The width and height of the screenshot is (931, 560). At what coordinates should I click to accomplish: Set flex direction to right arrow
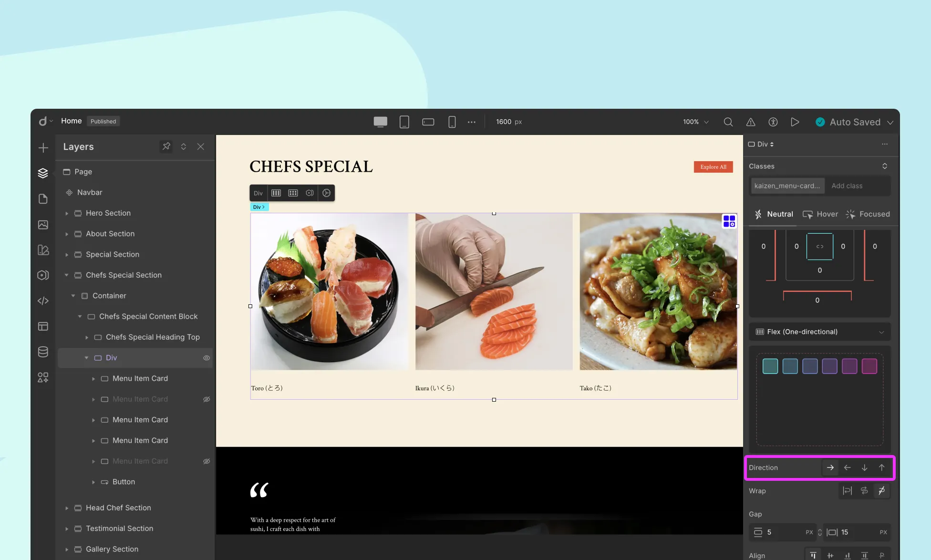click(x=830, y=467)
